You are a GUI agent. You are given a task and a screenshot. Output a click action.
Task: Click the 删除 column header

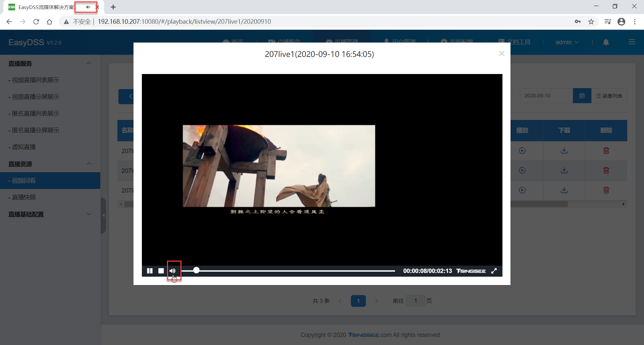coord(606,131)
